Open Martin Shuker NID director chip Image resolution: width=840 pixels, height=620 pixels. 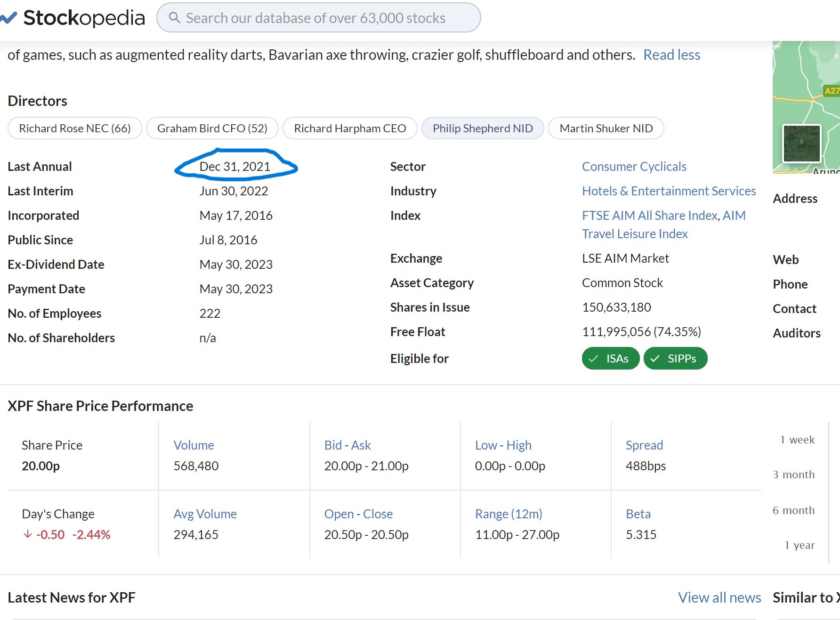coord(606,128)
